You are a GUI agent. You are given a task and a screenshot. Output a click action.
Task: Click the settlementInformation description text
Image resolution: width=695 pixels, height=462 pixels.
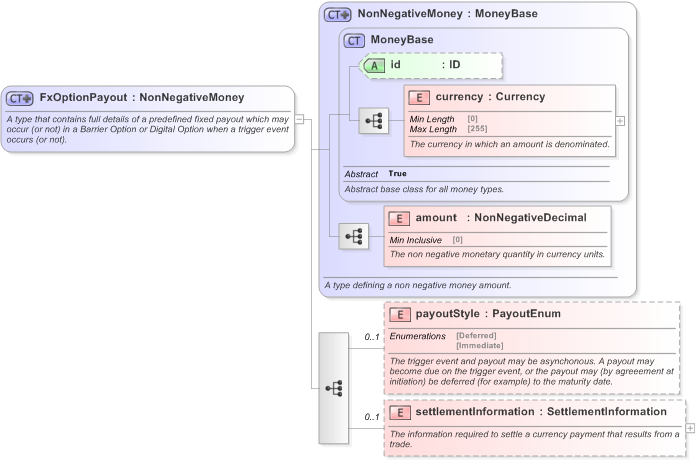click(x=534, y=439)
